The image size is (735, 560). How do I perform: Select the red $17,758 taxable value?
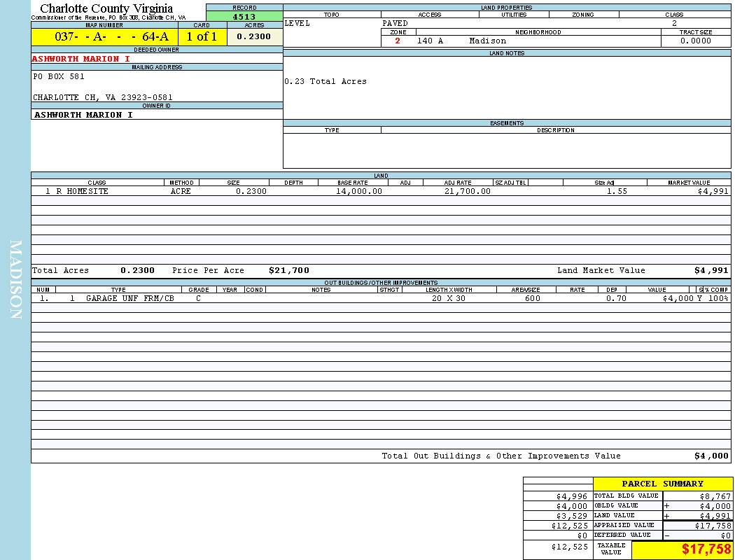[x=706, y=549]
